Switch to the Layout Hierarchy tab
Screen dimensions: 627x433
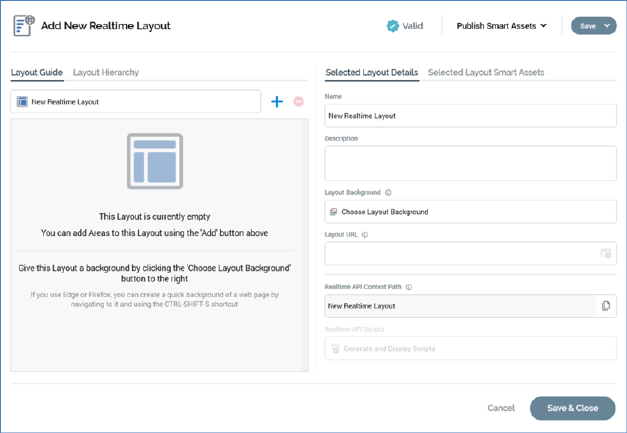pyautogui.click(x=106, y=72)
